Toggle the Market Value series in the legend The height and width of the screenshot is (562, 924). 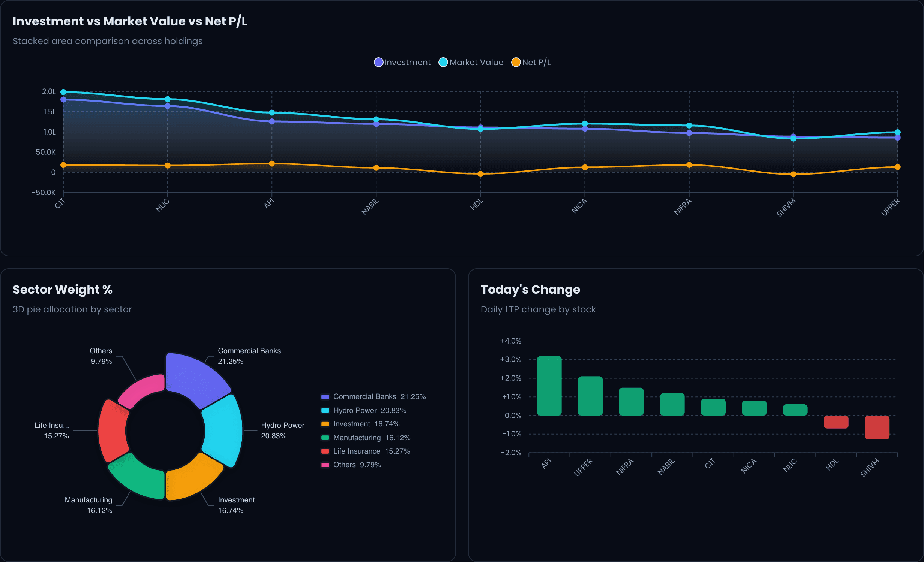pyautogui.click(x=471, y=62)
